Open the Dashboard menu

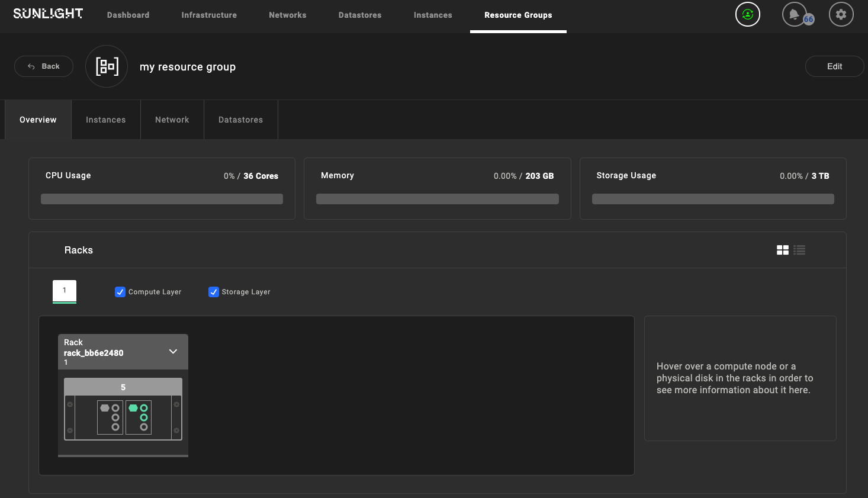(128, 15)
